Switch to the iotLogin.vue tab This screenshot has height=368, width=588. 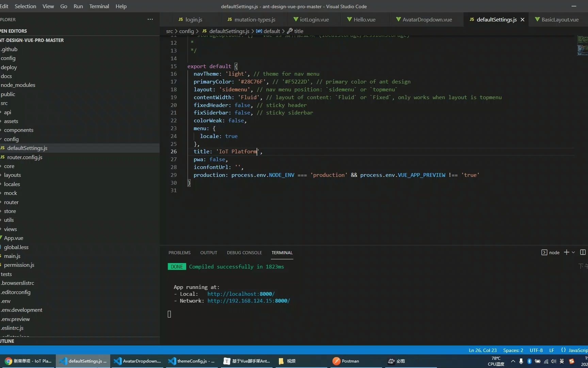[311, 19]
